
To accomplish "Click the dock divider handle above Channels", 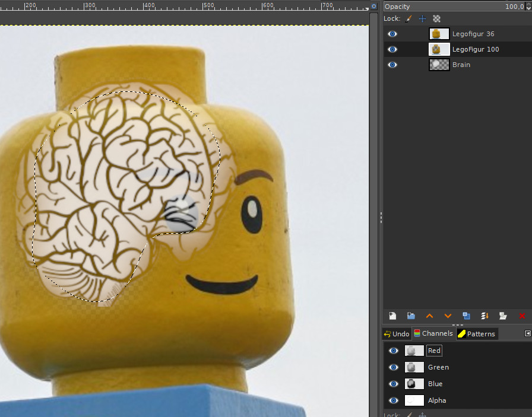I will coord(457,325).
